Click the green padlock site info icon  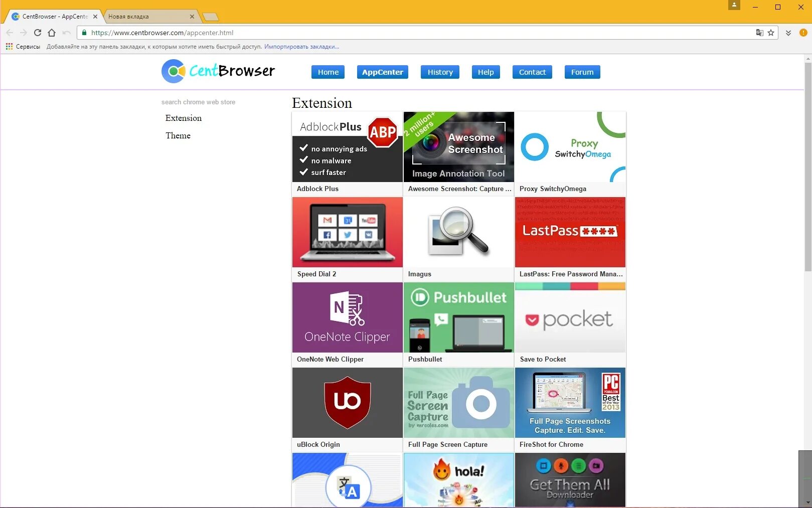tap(84, 33)
